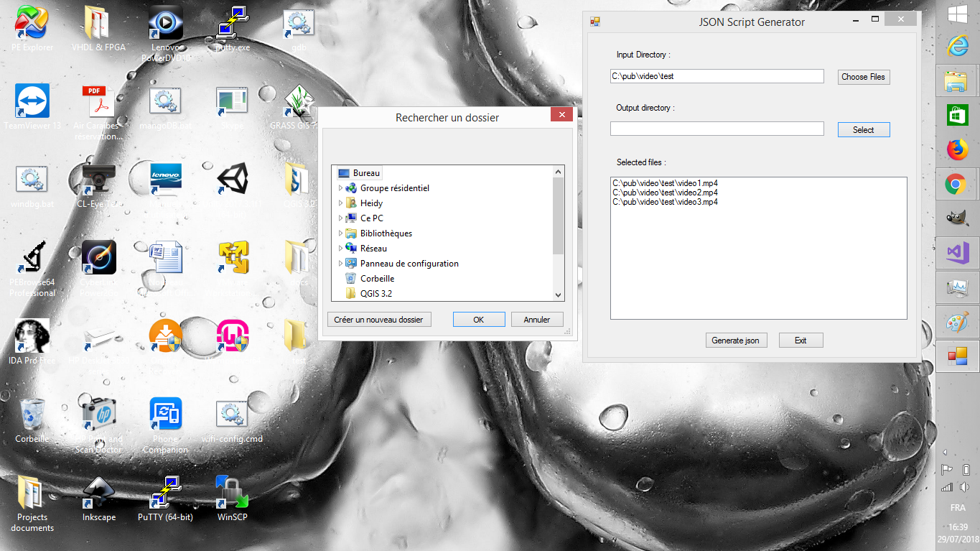Viewport: 980px width, 551px height.
Task: Expand the Heidy folder node
Action: coord(340,203)
